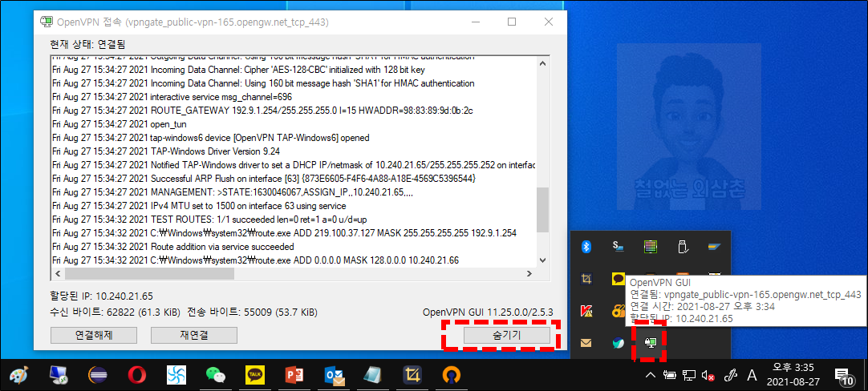
Task: Open Remote Desktop from the taskbar
Action: [x=59, y=376]
